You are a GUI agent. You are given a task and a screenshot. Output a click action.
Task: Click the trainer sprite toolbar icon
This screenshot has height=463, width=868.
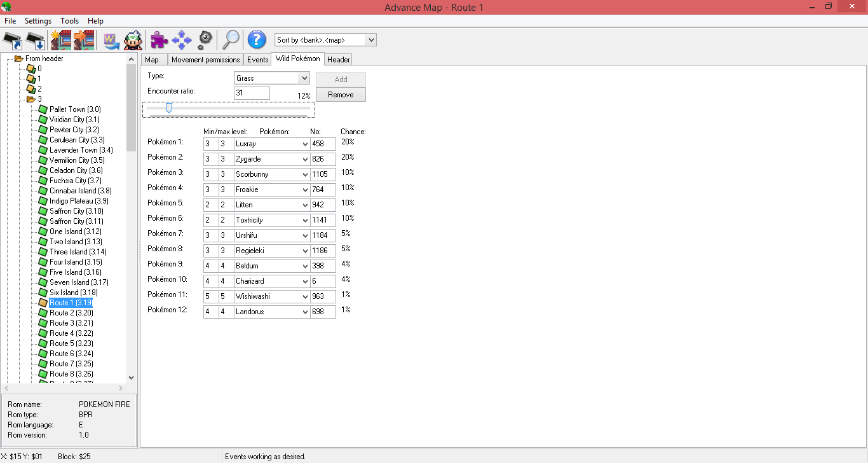[x=133, y=40]
